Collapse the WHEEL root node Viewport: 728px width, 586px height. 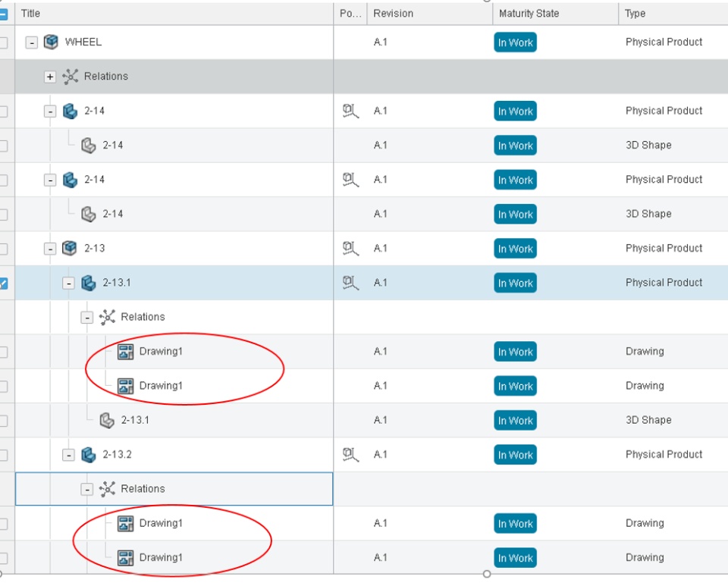pos(31,42)
